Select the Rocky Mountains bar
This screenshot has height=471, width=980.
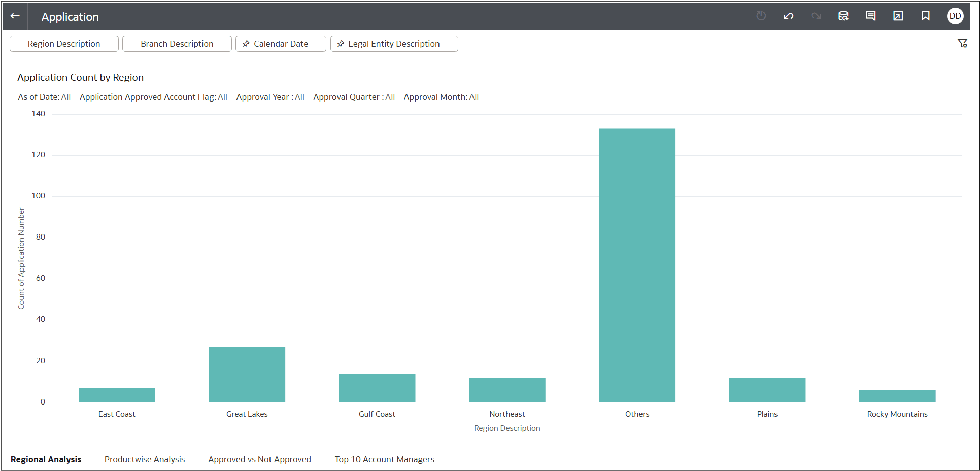tap(897, 396)
